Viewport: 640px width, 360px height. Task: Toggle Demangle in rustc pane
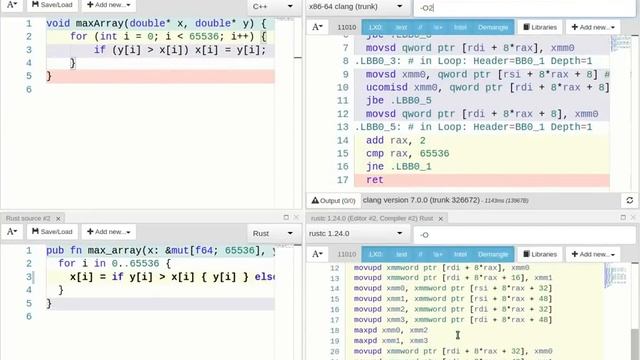493,254
